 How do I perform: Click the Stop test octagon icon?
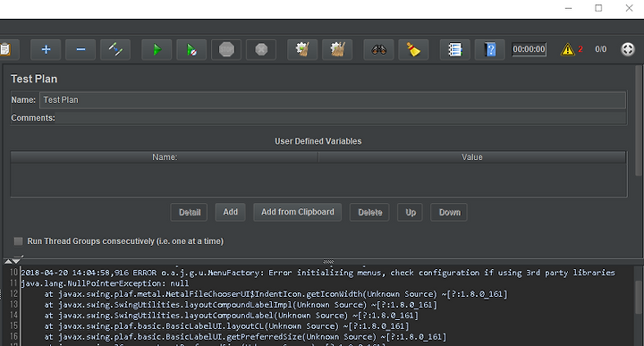(x=226, y=50)
